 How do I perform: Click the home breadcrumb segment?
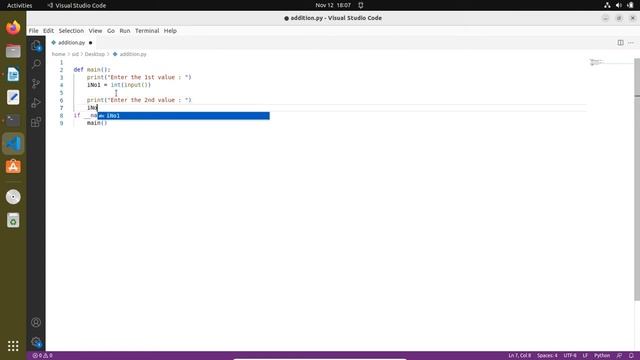(58, 54)
